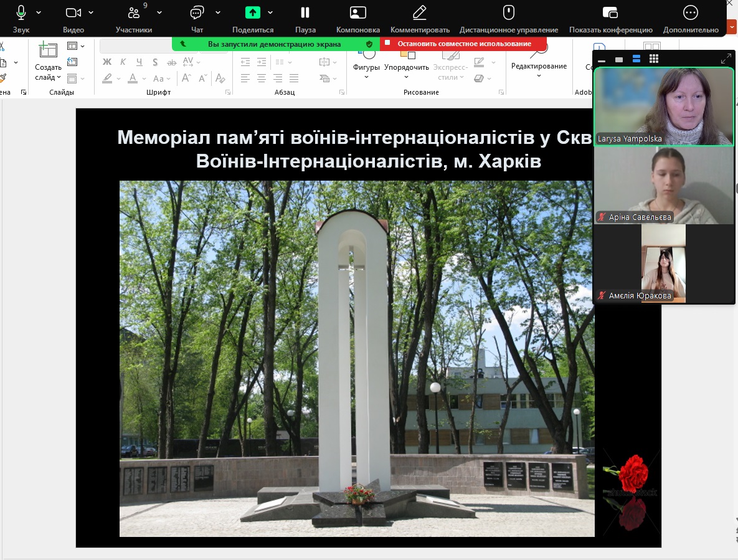Toggle bold formatting (Ж)

pyautogui.click(x=107, y=62)
